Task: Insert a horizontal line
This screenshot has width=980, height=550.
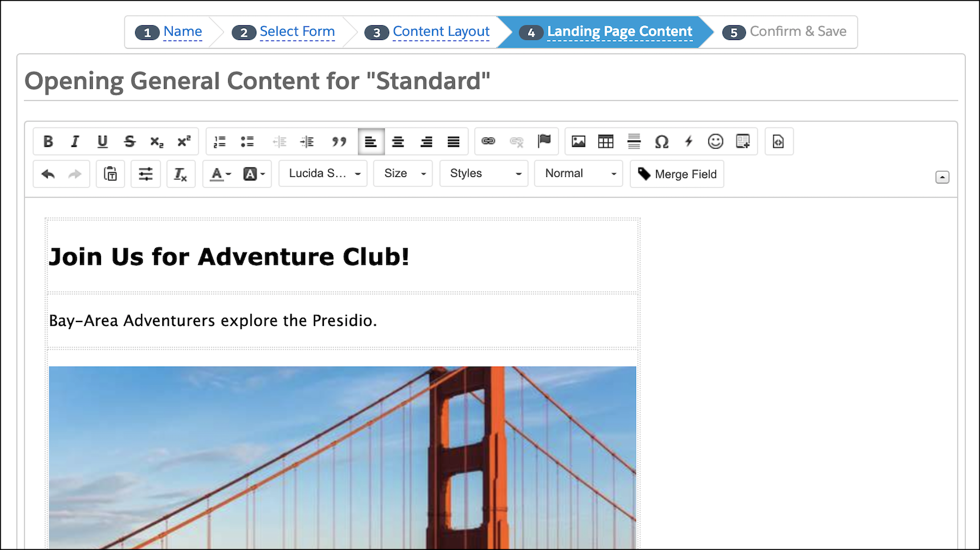Action: tap(634, 141)
